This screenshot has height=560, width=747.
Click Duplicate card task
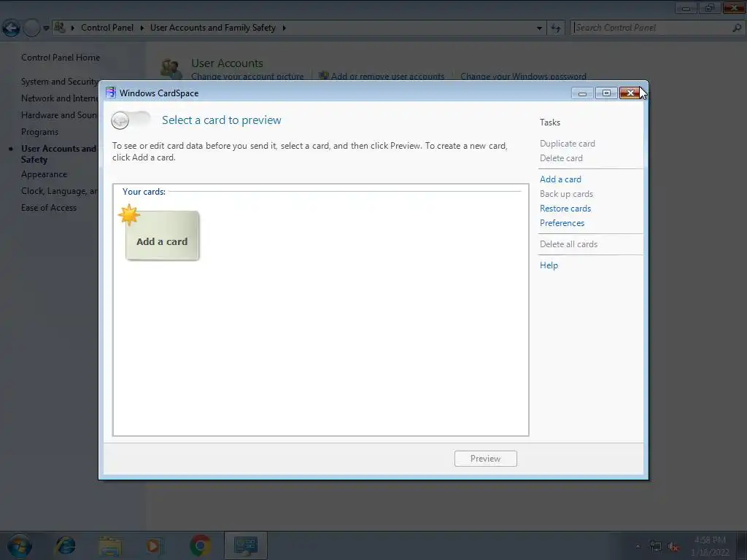coord(567,144)
